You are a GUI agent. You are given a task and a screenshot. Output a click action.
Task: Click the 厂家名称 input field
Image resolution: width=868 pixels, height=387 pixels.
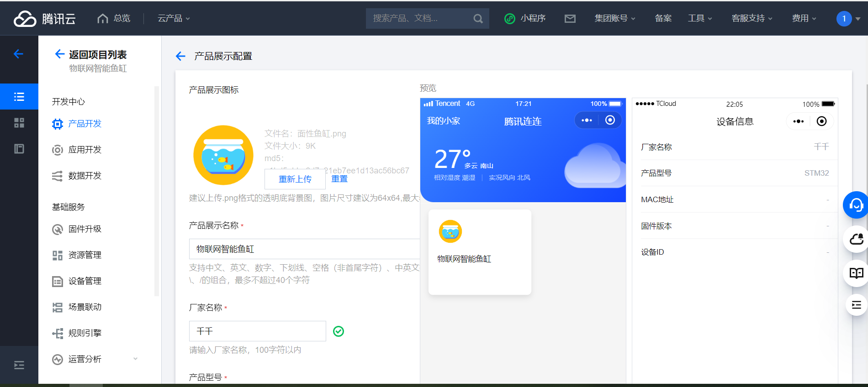[257, 331]
